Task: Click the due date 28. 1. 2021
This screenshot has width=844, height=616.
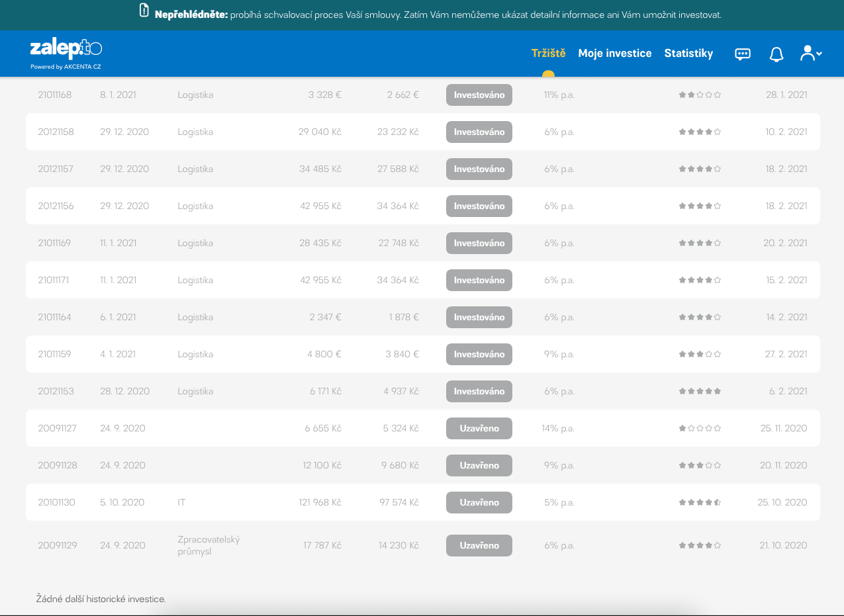Action: (x=786, y=95)
